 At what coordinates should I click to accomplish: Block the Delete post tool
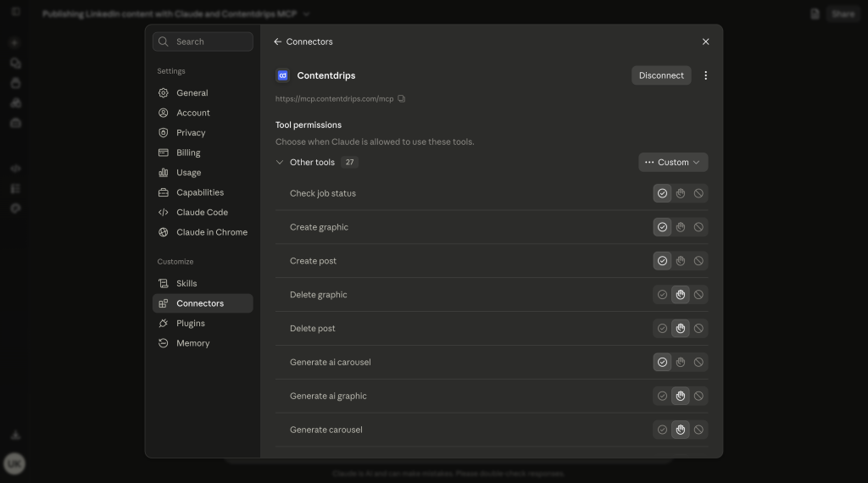tap(698, 328)
